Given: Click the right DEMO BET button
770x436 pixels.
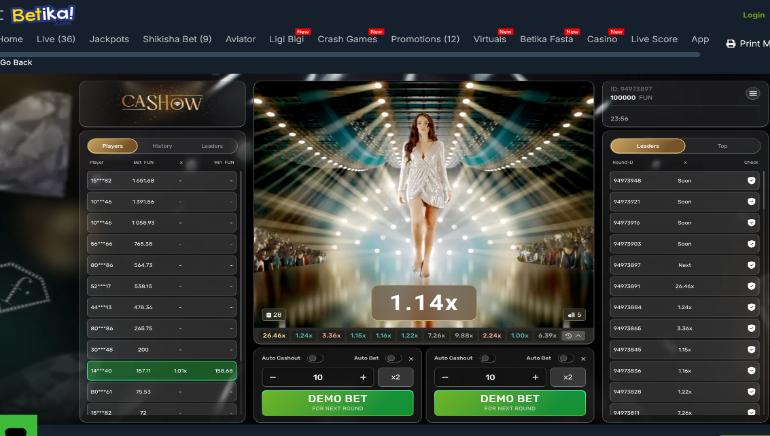Looking at the screenshot, I should pos(510,403).
